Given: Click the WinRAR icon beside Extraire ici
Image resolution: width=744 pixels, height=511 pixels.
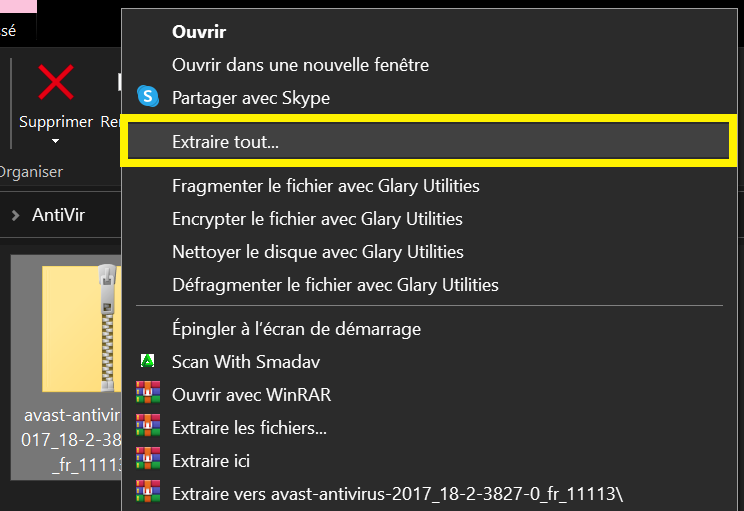Looking at the screenshot, I should pyautogui.click(x=148, y=458).
